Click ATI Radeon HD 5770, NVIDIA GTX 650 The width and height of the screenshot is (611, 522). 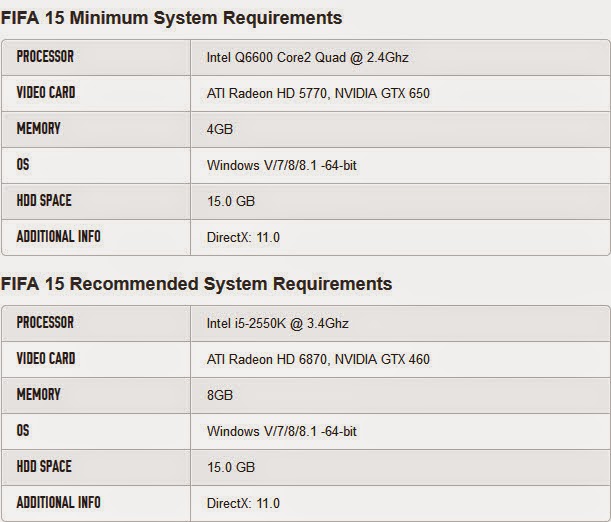pos(318,93)
